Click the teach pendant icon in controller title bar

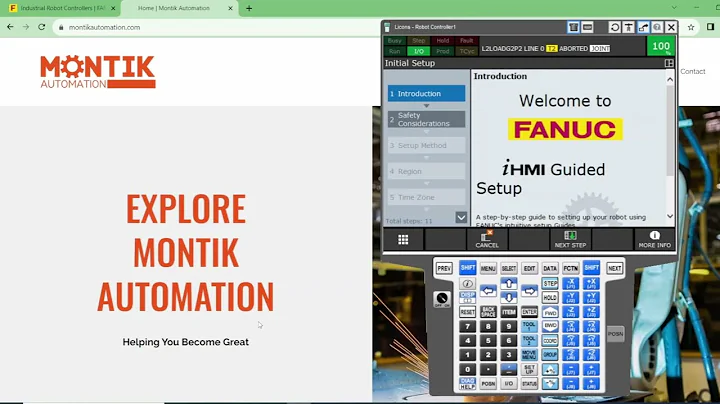pos(574,28)
